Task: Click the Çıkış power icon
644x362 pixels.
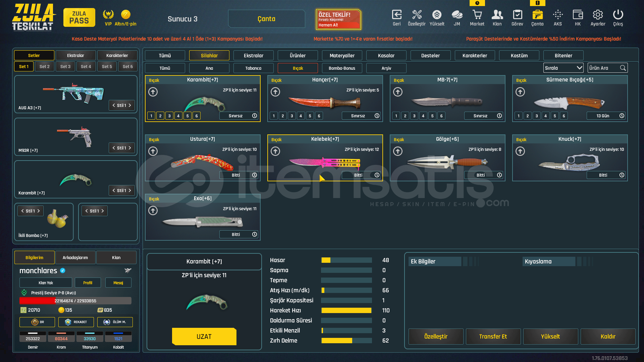Action: (618, 15)
